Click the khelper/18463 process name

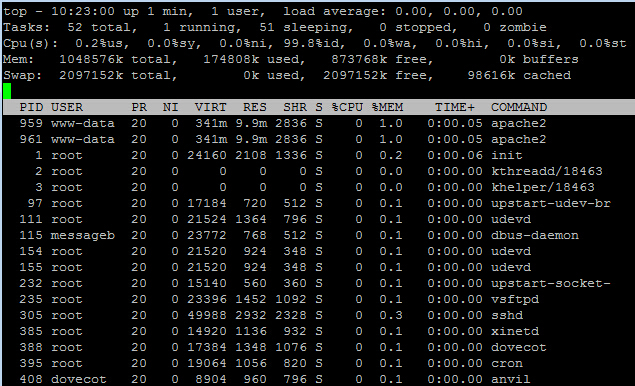point(543,188)
